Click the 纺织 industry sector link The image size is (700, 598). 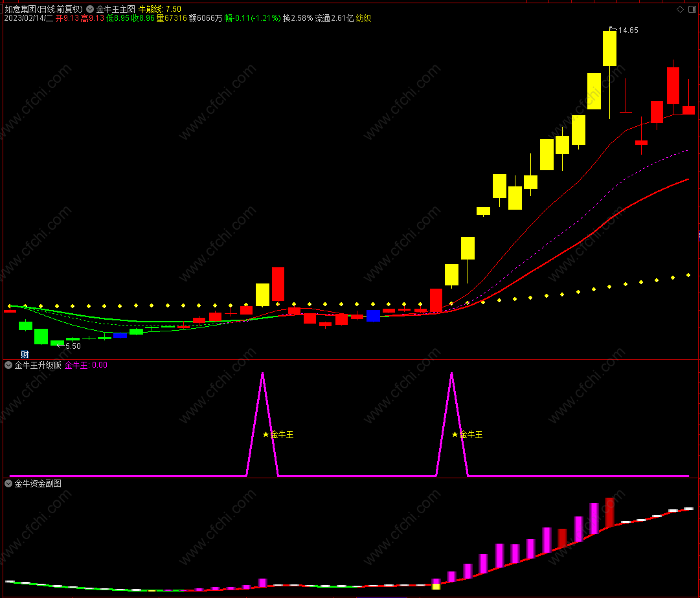click(363, 19)
